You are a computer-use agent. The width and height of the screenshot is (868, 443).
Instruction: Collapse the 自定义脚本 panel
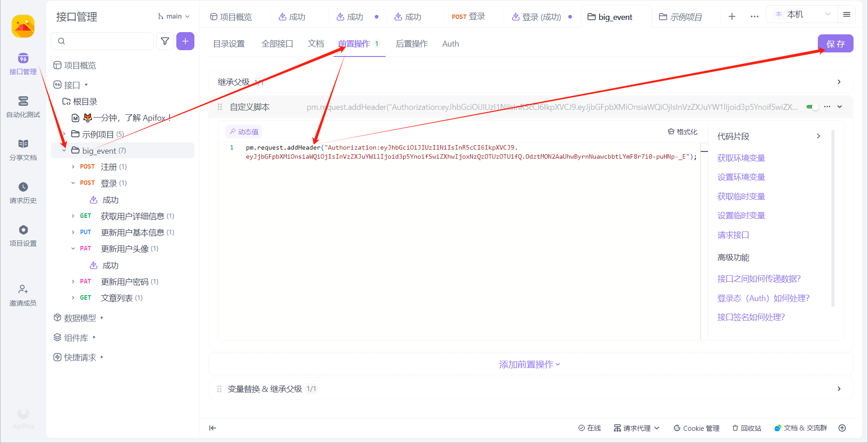(840, 107)
